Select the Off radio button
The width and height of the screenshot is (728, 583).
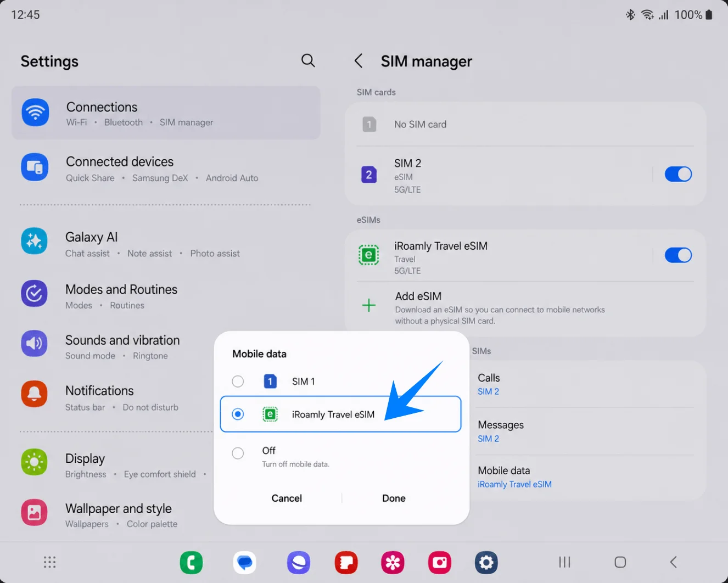point(238,453)
